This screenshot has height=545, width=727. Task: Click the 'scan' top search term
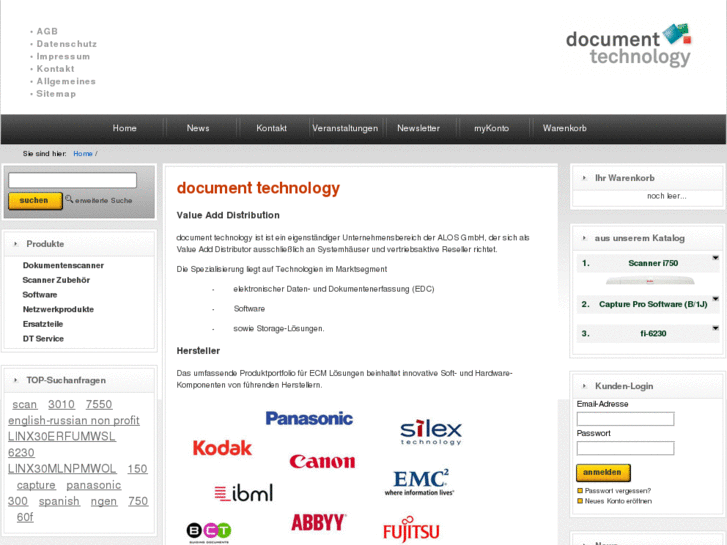25,404
